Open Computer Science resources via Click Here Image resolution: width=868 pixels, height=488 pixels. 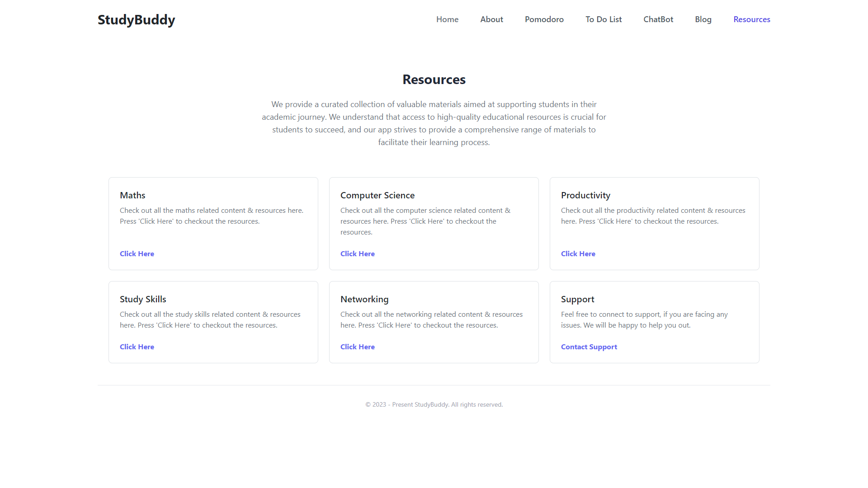[357, 254]
